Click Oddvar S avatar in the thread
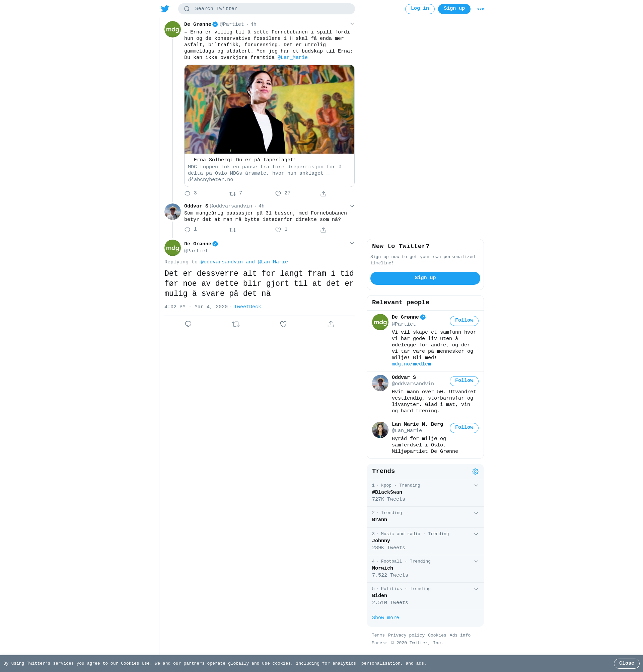Viewport: 643px width, 672px height. tap(173, 212)
